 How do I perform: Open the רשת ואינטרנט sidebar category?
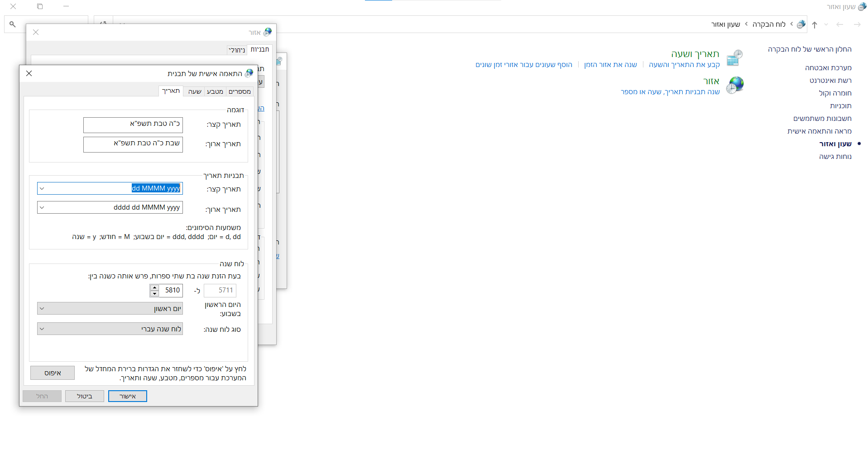click(830, 81)
